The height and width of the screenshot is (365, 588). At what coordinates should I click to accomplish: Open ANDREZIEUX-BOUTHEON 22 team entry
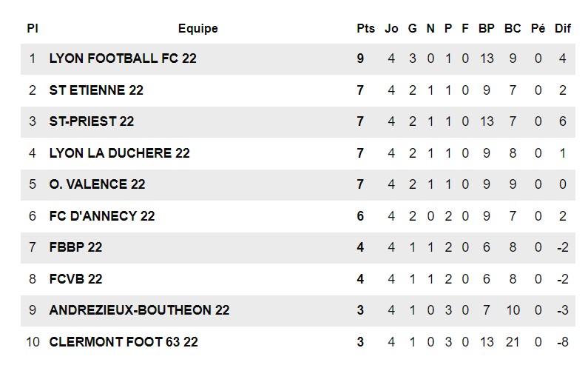click(x=139, y=310)
